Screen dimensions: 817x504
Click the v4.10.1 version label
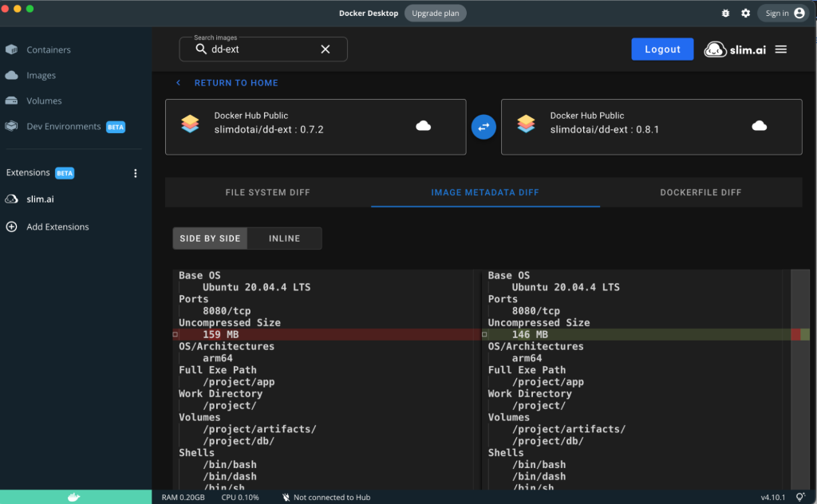click(x=772, y=498)
